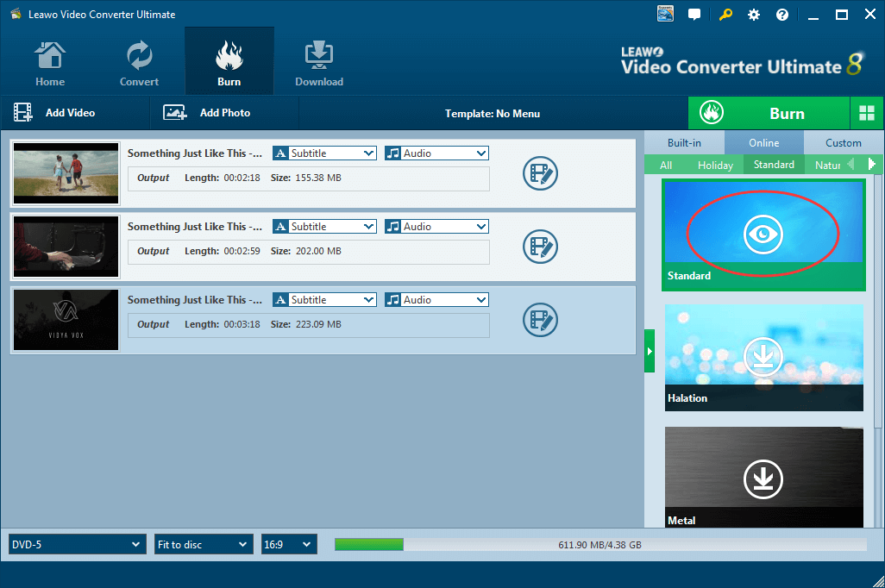Edit the 00:02:18 video with edit icon

tap(540, 173)
